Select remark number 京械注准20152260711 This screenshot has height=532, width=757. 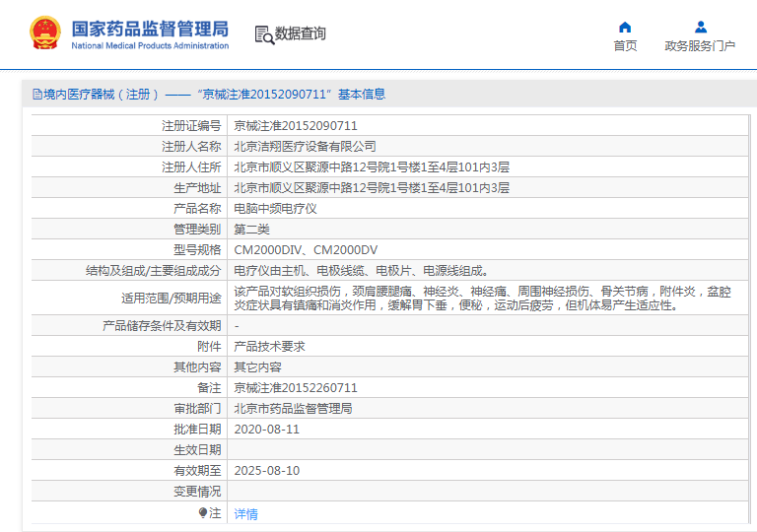[x=296, y=388]
